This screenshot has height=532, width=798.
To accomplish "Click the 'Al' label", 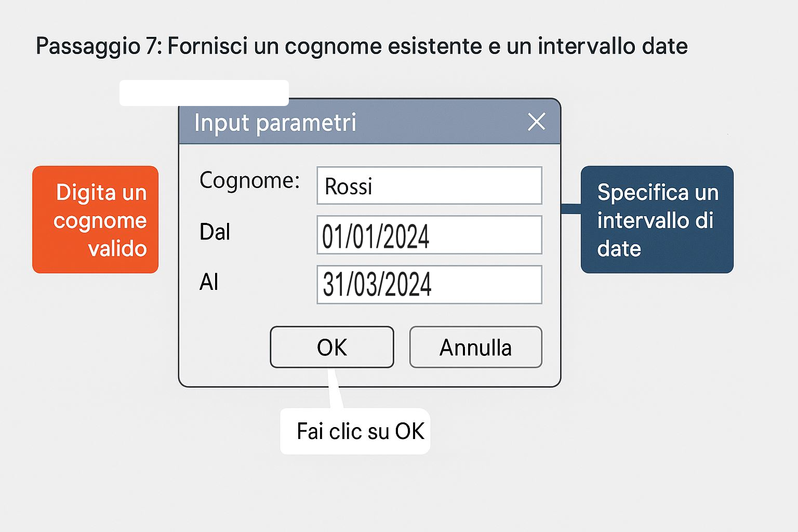I will [209, 282].
